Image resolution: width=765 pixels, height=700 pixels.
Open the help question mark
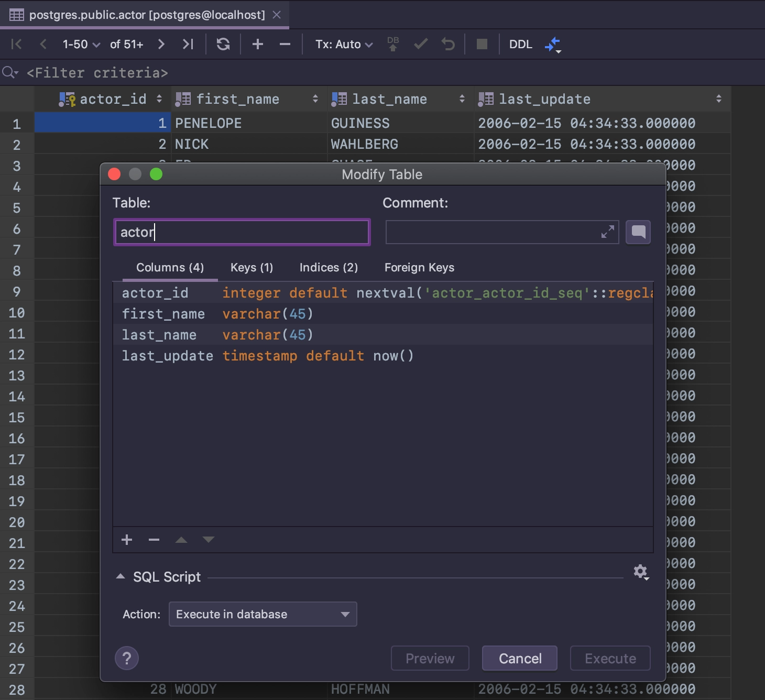coord(127,658)
